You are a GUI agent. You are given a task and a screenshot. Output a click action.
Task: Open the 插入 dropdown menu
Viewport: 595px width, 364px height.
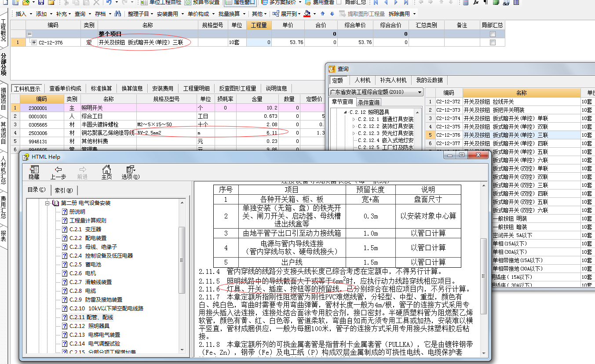(x=23, y=14)
